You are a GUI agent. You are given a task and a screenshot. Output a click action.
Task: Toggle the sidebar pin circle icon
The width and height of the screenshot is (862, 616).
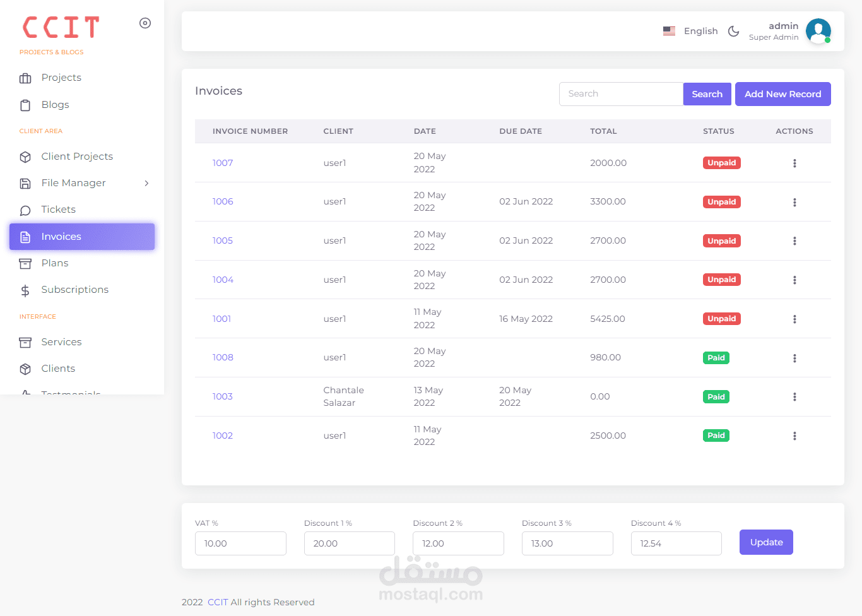(145, 23)
